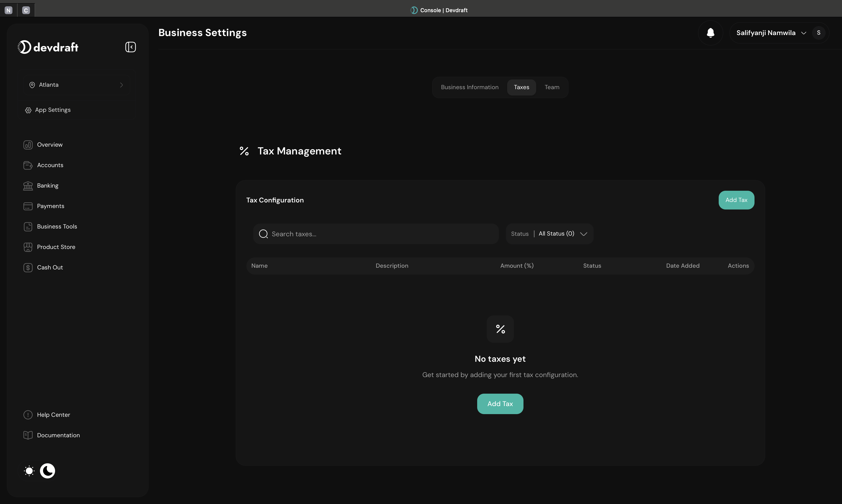The height and width of the screenshot is (504, 842).
Task: Click the search taxes input field
Action: [x=376, y=234]
